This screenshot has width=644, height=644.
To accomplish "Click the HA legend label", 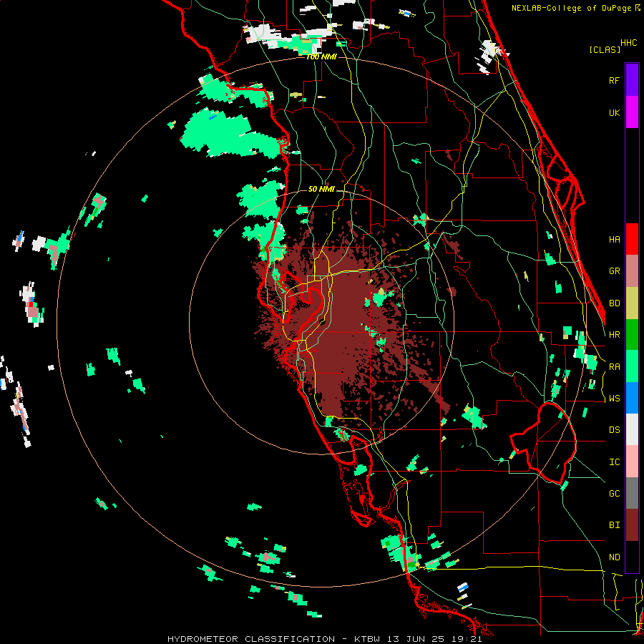I will pyautogui.click(x=614, y=239).
